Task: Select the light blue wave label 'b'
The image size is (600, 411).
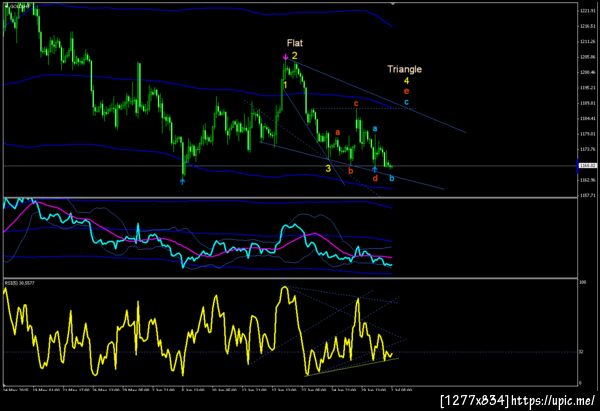Action: [391, 178]
